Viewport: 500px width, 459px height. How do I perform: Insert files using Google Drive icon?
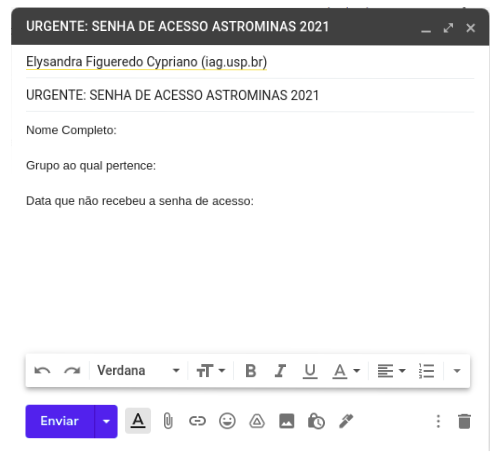257,421
